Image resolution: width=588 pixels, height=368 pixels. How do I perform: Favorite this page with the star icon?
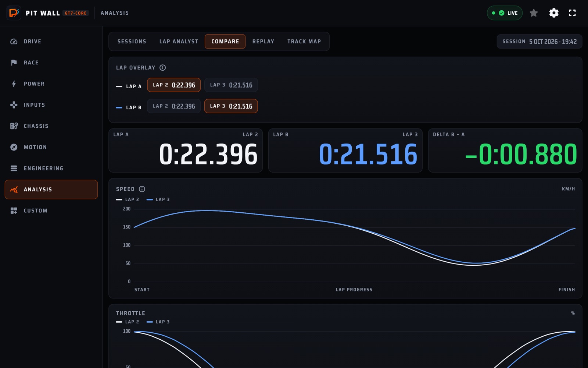click(x=534, y=13)
